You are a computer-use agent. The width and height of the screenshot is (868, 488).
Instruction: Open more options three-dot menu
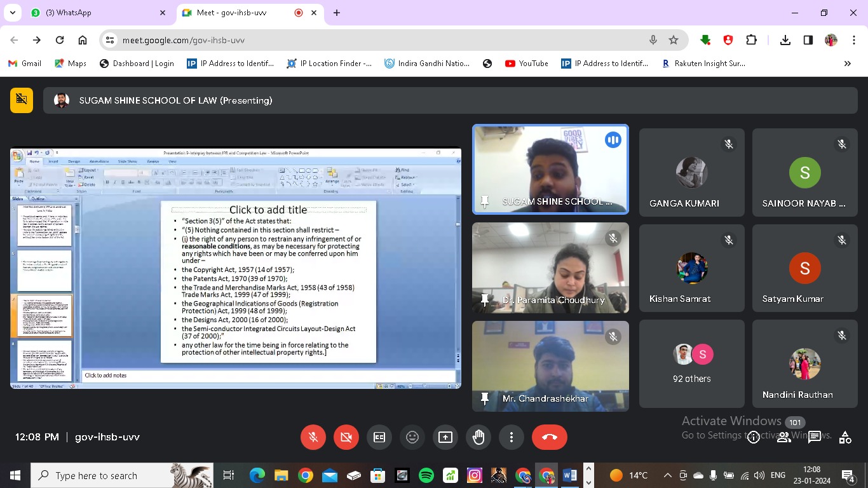click(512, 437)
